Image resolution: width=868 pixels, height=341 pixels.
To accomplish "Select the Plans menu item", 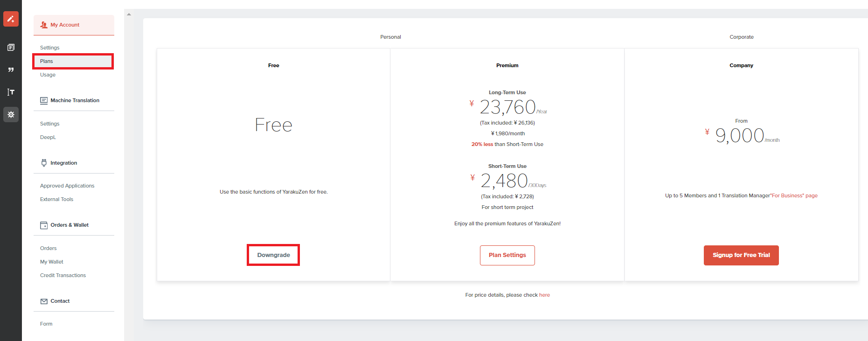I will pyautogui.click(x=73, y=61).
